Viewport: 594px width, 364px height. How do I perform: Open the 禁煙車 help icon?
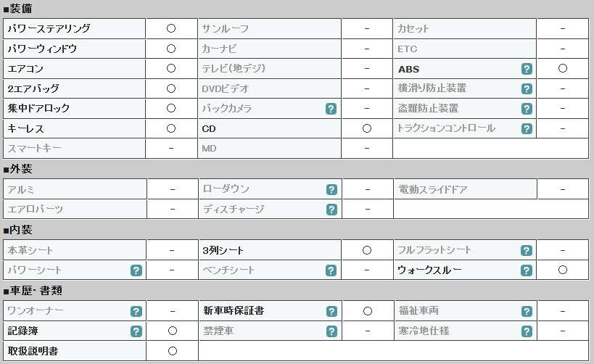point(331,331)
